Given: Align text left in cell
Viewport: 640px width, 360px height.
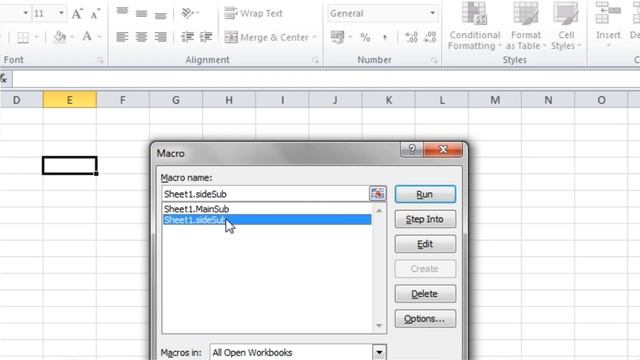Looking at the screenshot, I should (x=122, y=37).
